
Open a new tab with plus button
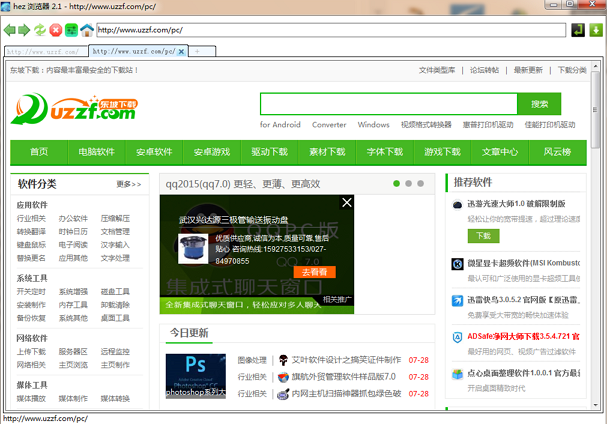tap(197, 51)
